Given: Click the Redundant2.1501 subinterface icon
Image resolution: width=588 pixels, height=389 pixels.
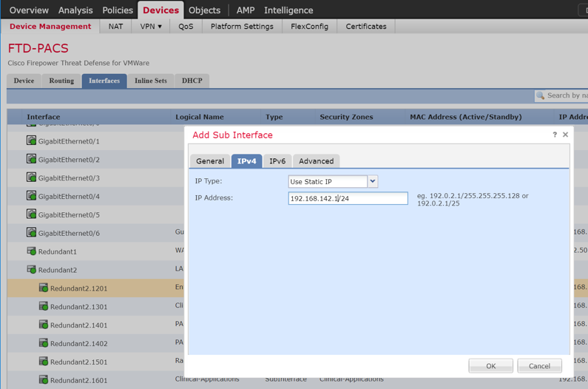Looking at the screenshot, I should click(44, 361).
